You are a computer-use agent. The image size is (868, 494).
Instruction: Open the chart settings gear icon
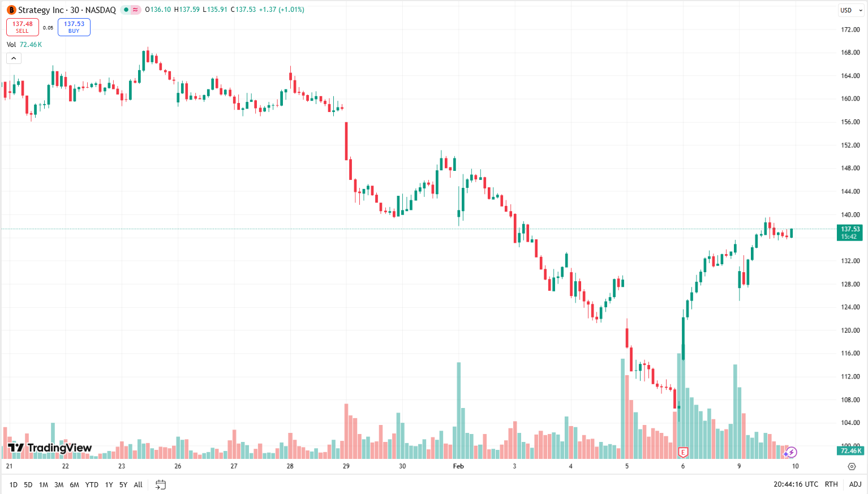pyautogui.click(x=853, y=466)
